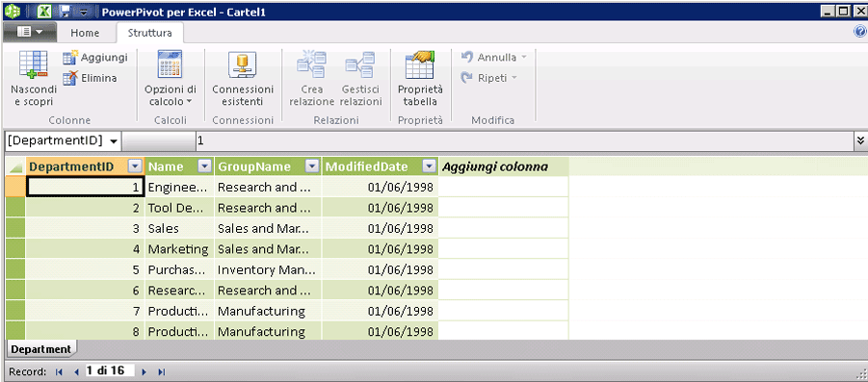Open the ModifiedDate column filter dropdown
868x382 pixels.
[429, 166]
